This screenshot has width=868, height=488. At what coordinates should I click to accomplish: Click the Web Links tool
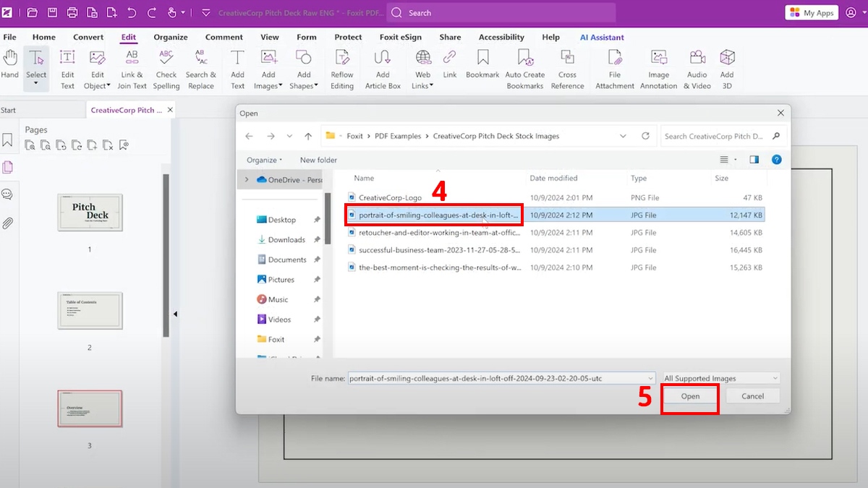(423, 70)
